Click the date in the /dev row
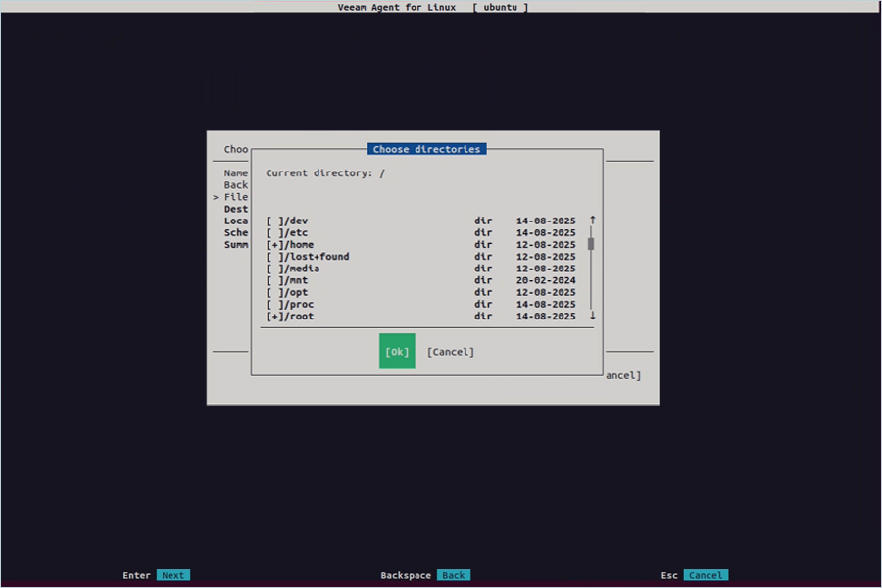882x588 pixels. point(546,220)
